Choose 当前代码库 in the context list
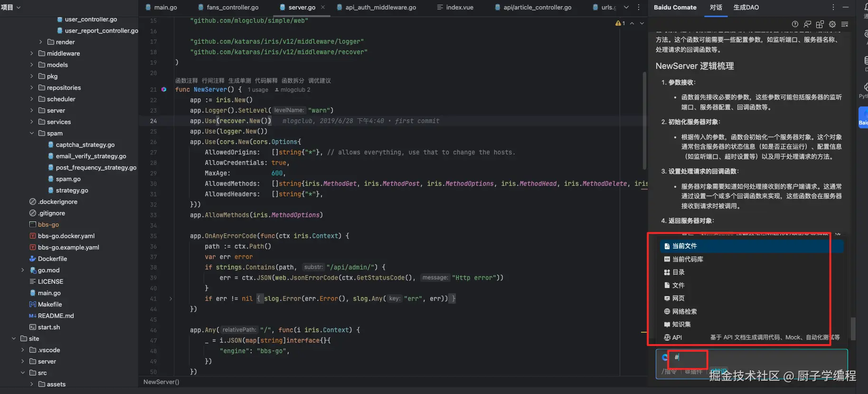This screenshot has height=394, width=868. point(688,259)
